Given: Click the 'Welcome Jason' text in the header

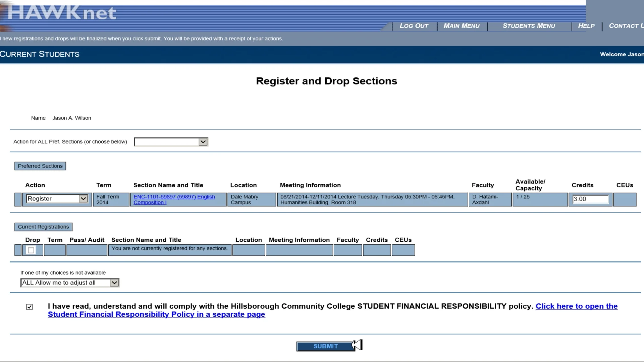Looking at the screenshot, I should [x=621, y=54].
